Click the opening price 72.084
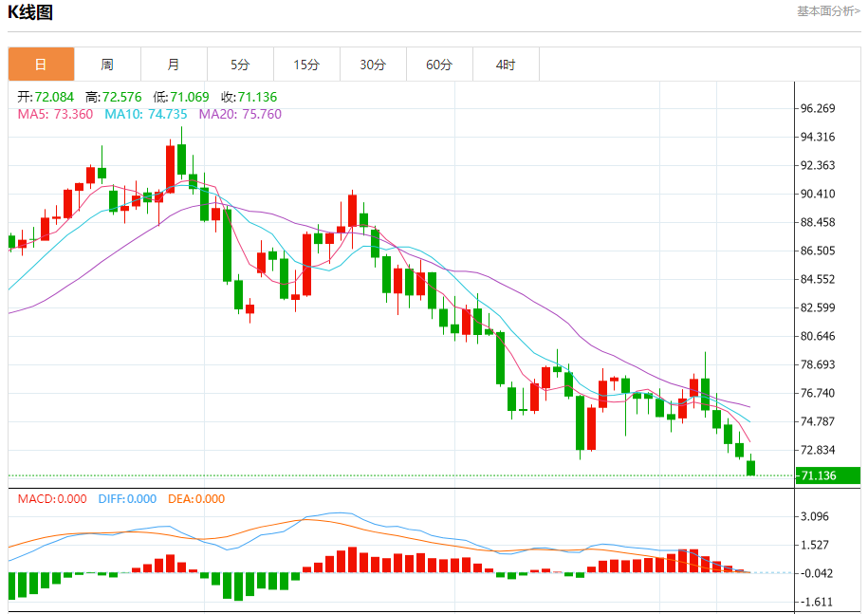The width and height of the screenshot is (868, 614). (x=54, y=98)
